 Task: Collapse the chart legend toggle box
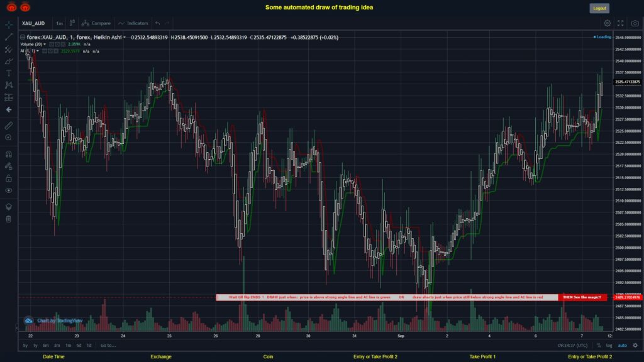coord(23,37)
